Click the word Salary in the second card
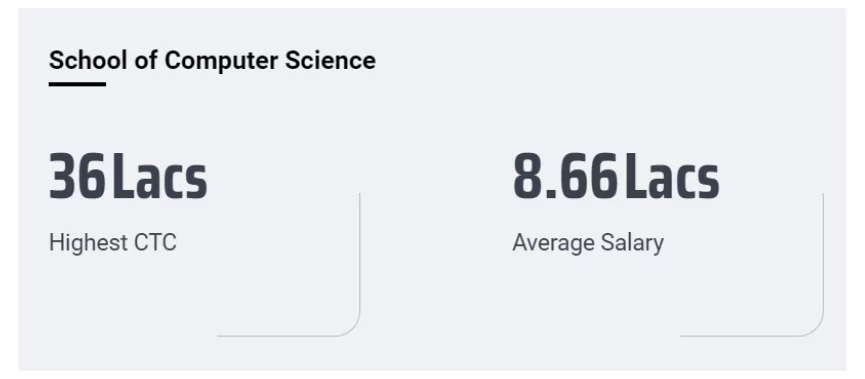 coord(633,243)
